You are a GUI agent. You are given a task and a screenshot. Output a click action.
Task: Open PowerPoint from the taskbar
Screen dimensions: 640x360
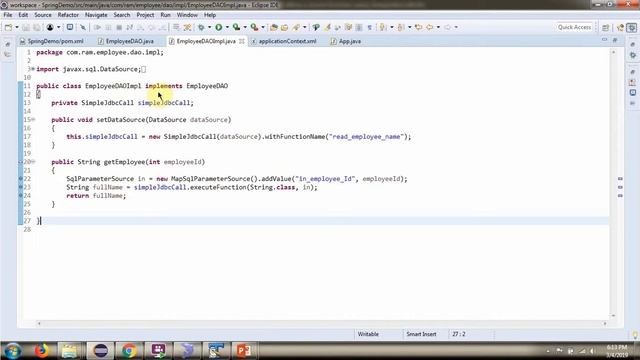coord(244,351)
